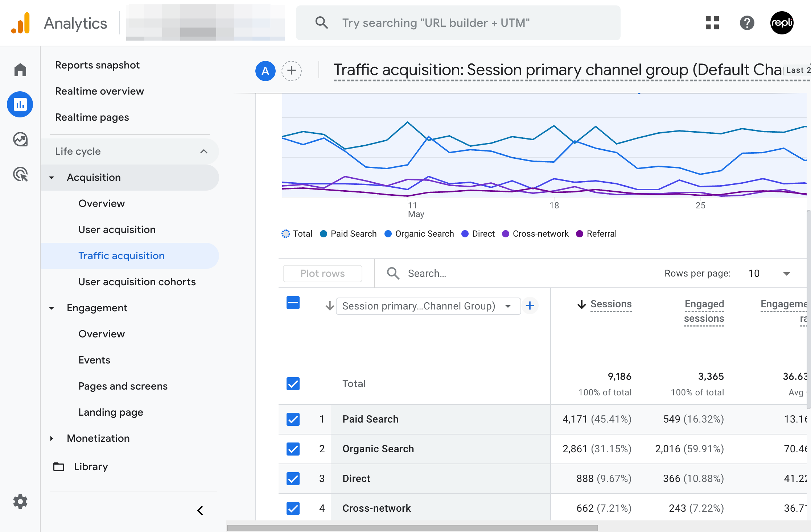This screenshot has height=532, width=811.
Task: Click the Plot rows button
Action: coord(322,273)
